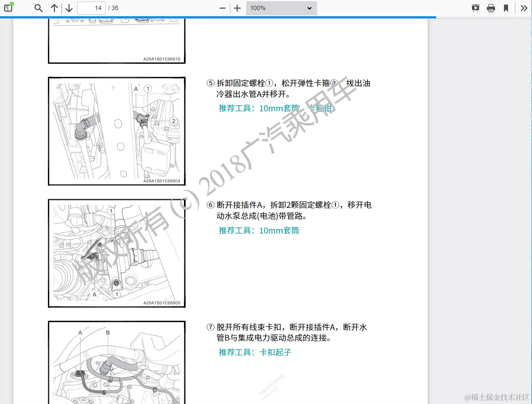
Task: Open the tools double-chevron menu
Action: click(524, 8)
